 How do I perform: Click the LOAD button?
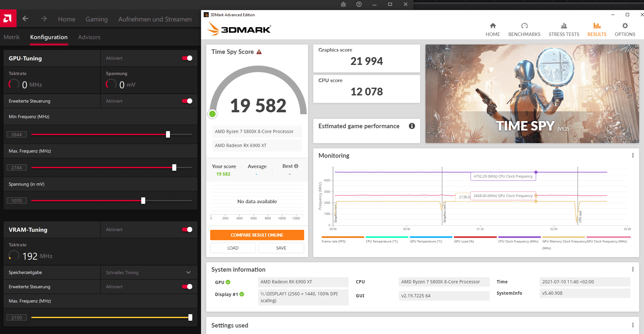pyautogui.click(x=233, y=248)
